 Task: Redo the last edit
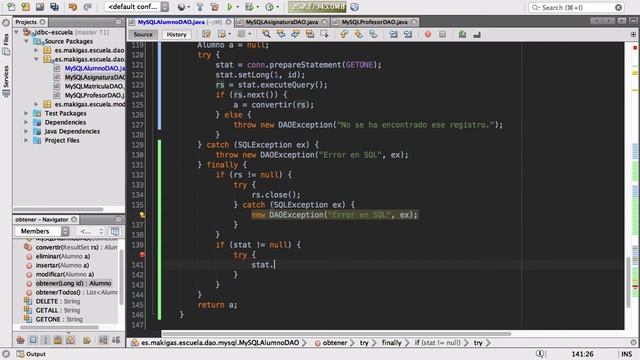coord(87,7)
